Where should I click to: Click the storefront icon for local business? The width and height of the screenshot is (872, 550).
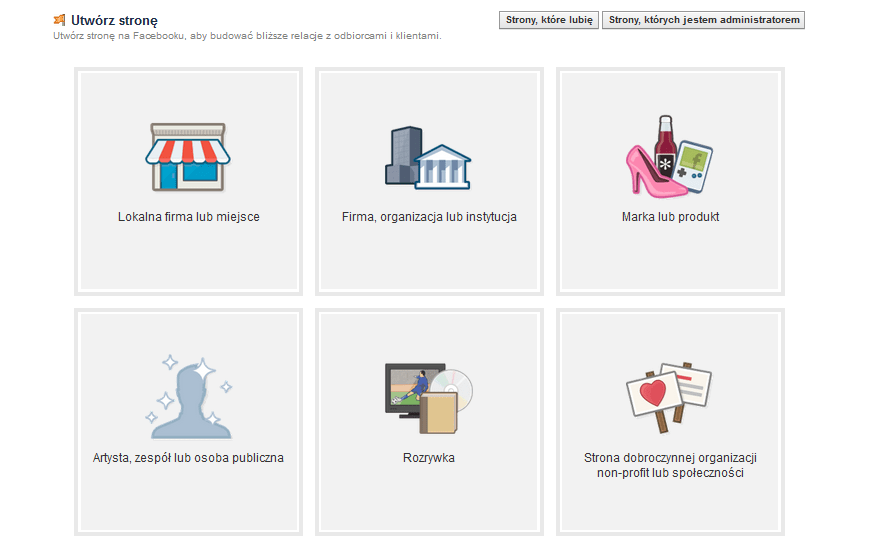[x=188, y=157]
